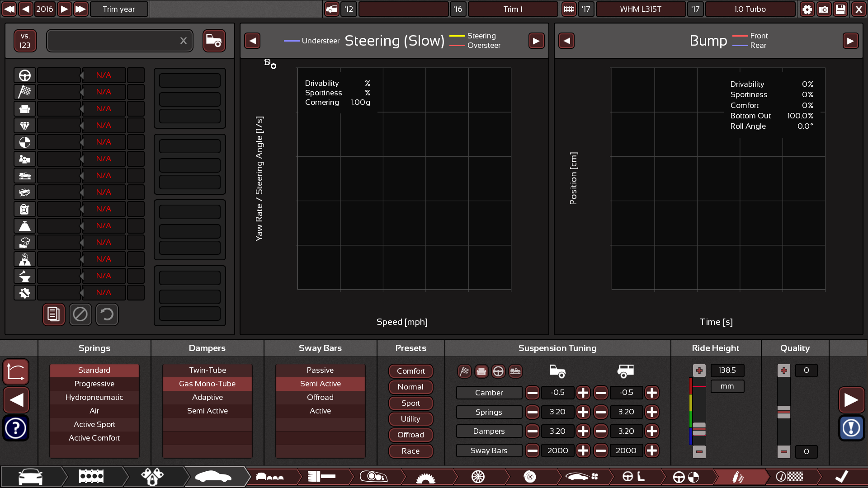Viewport: 868px width, 488px height.
Task: Switch to the Wheels tab in bottom bar
Action: pos(478,477)
